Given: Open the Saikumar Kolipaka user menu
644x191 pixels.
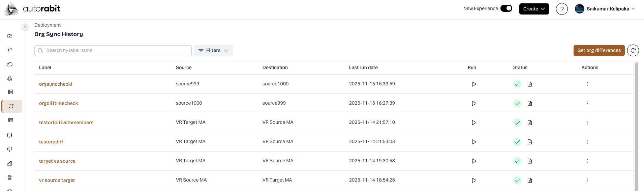Looking at the screenshot, I should coord(605,9).
